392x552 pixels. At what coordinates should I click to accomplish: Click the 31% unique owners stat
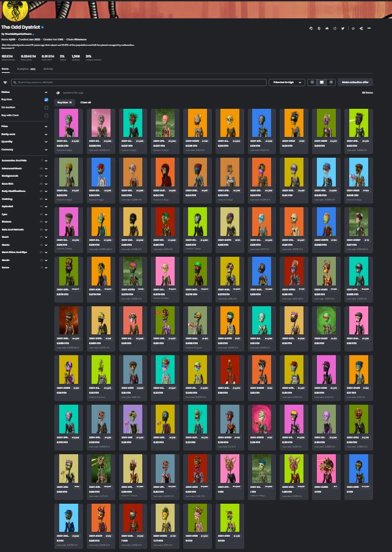(93, 57)
